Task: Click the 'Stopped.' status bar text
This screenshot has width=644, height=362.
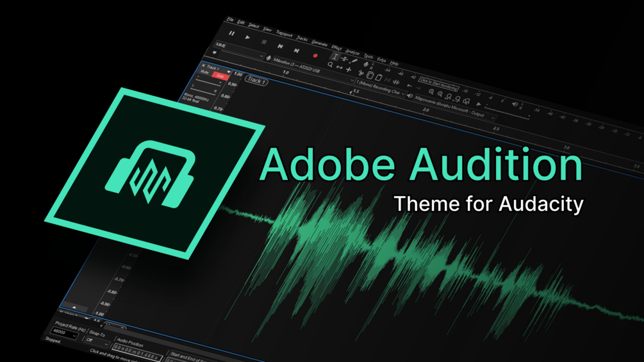Action: [53, 340]
